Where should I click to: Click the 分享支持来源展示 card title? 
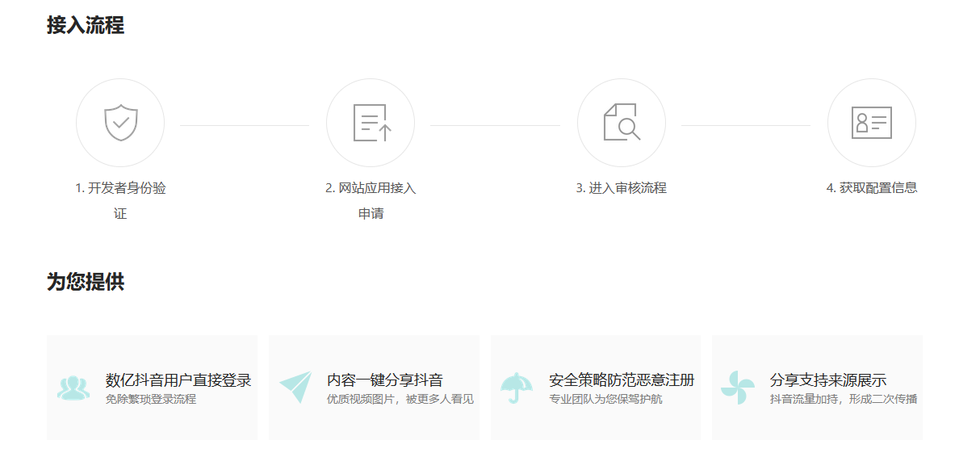coord(828,380)
